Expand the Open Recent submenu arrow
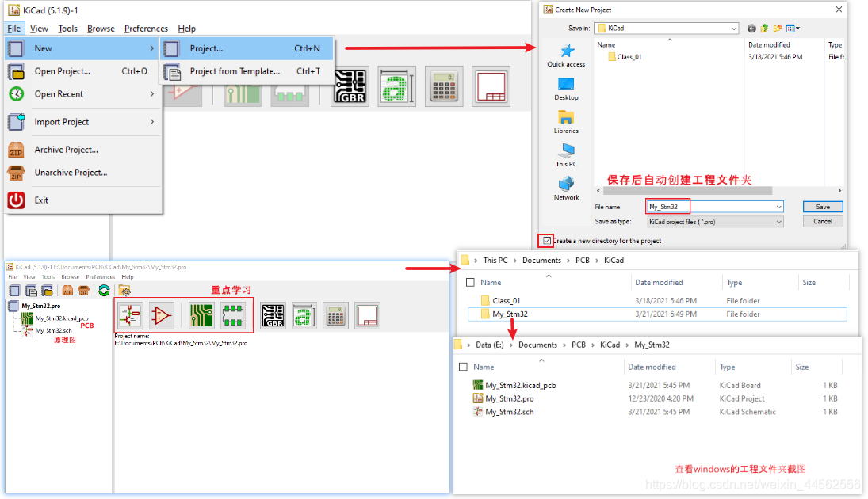The height and width of the screenshot is (499, 868). pos(151,94)
